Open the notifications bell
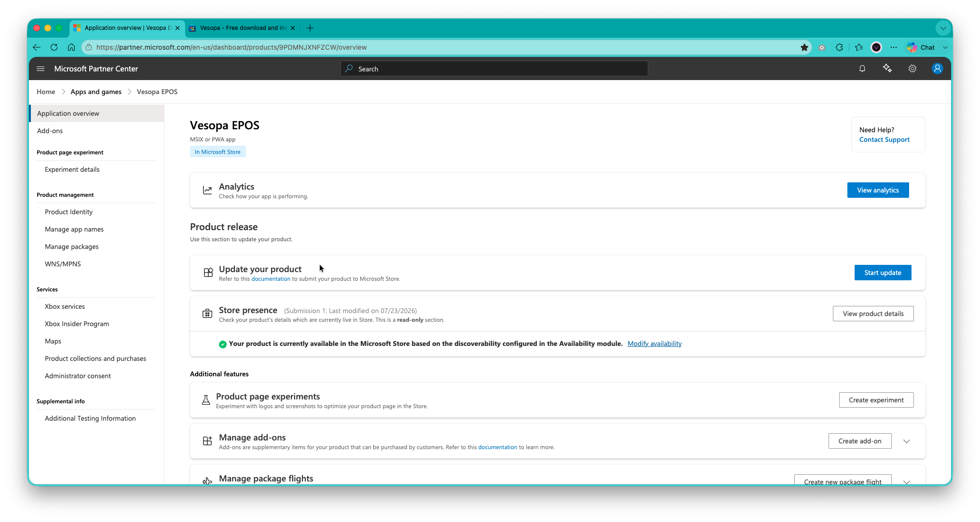 (862, 69)
